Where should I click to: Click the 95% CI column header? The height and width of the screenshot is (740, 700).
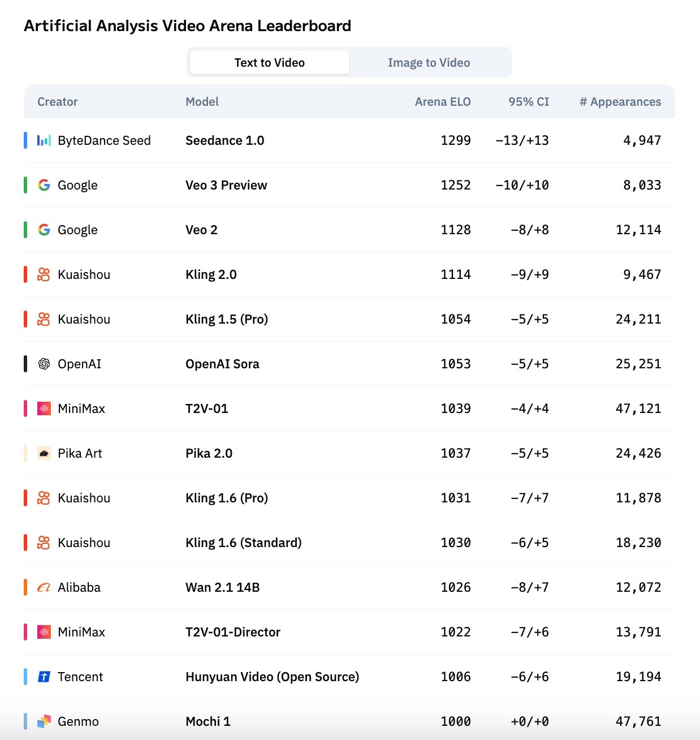click(528, 102)
